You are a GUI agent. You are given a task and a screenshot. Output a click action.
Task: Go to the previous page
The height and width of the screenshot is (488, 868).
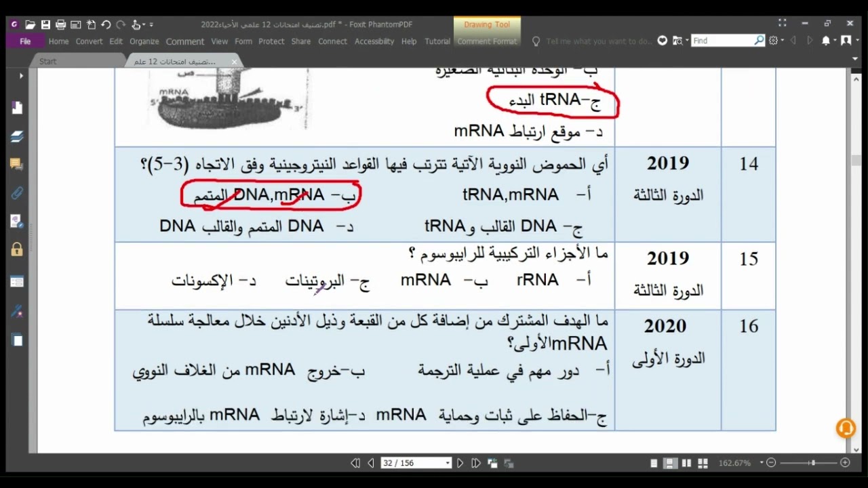coord(371,463)
